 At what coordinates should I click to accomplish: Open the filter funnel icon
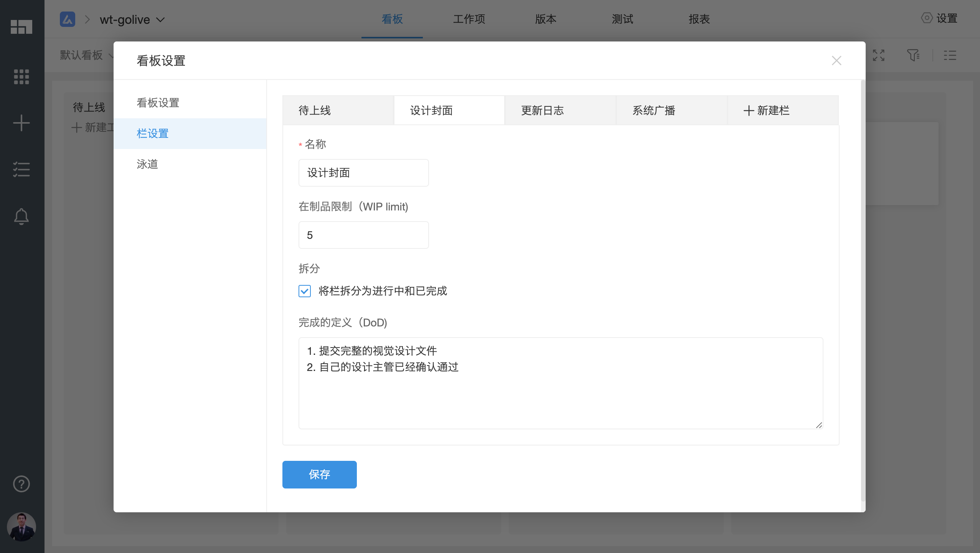pos(913,55)
